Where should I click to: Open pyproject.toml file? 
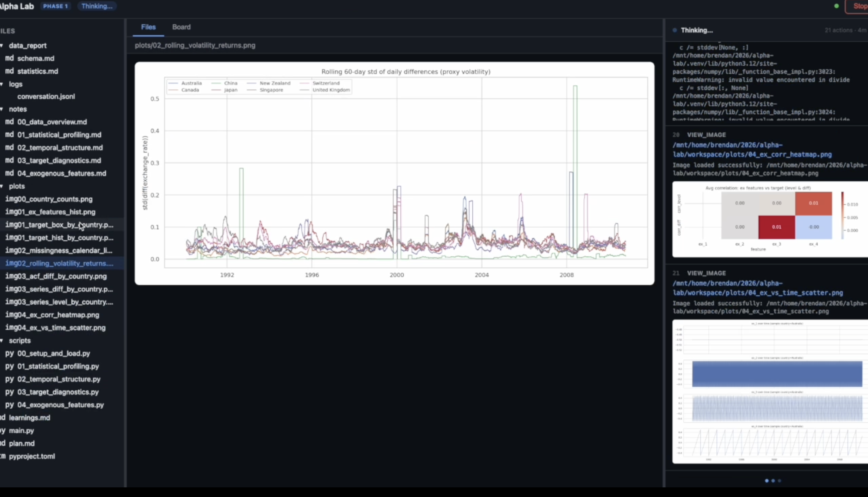31,456
